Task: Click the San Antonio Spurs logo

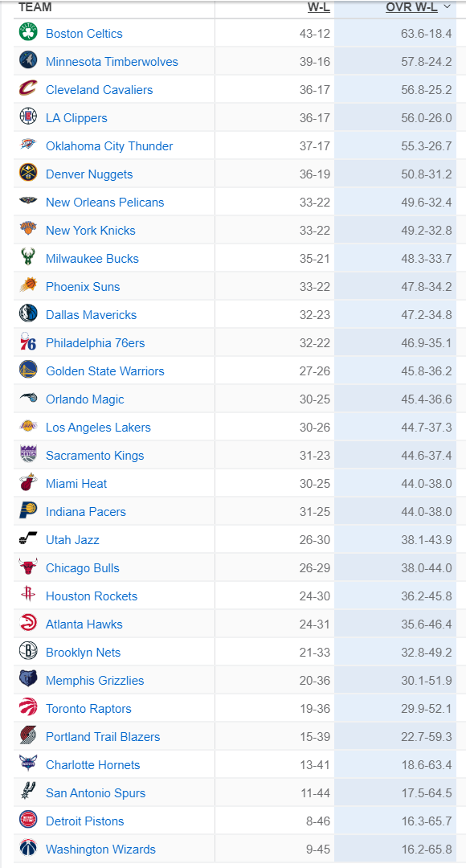Action: (27, 792)
